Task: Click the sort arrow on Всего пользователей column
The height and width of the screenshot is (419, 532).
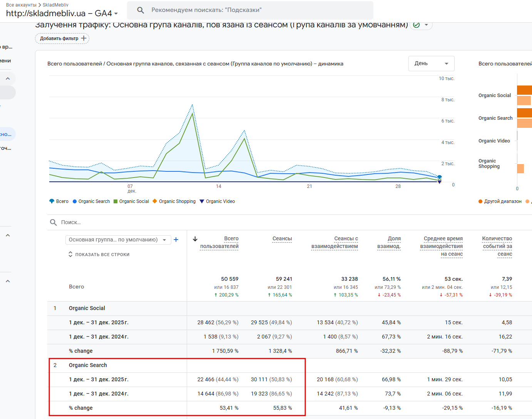Action: [195, 239]
